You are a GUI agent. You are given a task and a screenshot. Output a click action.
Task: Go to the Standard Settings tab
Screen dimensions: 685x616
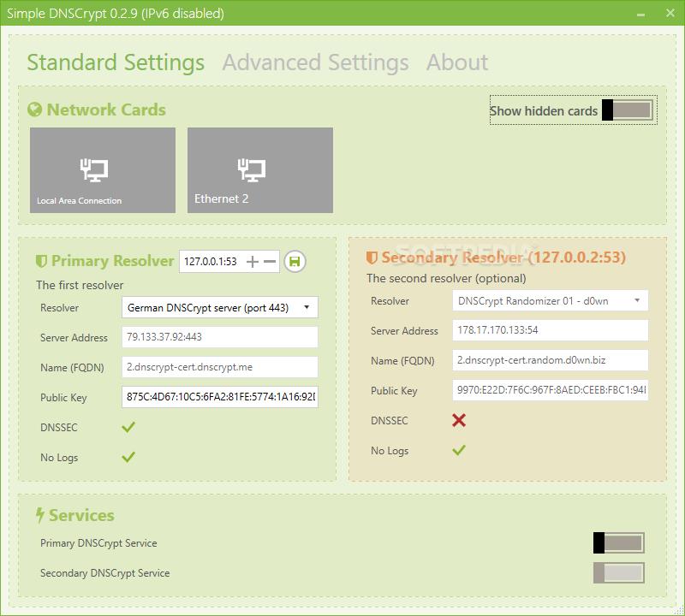pos(116,62)
